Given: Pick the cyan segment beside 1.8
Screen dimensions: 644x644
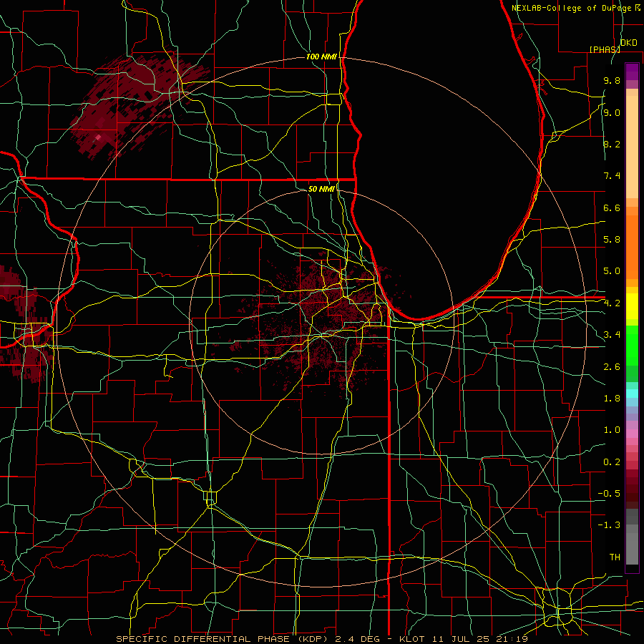Looking at the screenshot, I should point(632,394).
